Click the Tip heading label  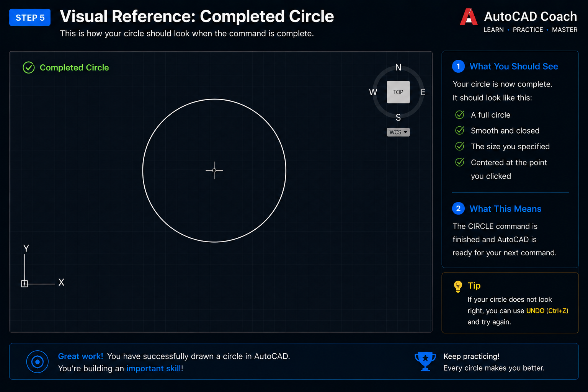click(x=474, y=286)
